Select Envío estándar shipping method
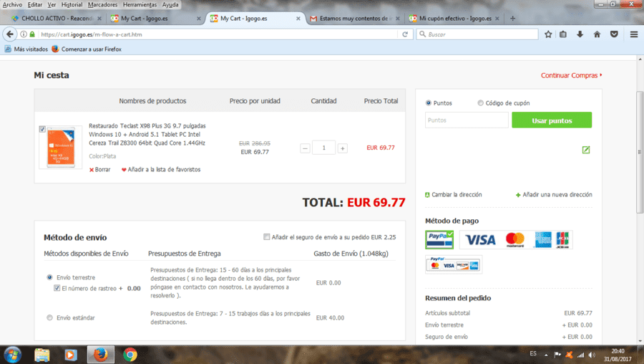This screenshot has height=364, width=644. [x=49, y=317]
